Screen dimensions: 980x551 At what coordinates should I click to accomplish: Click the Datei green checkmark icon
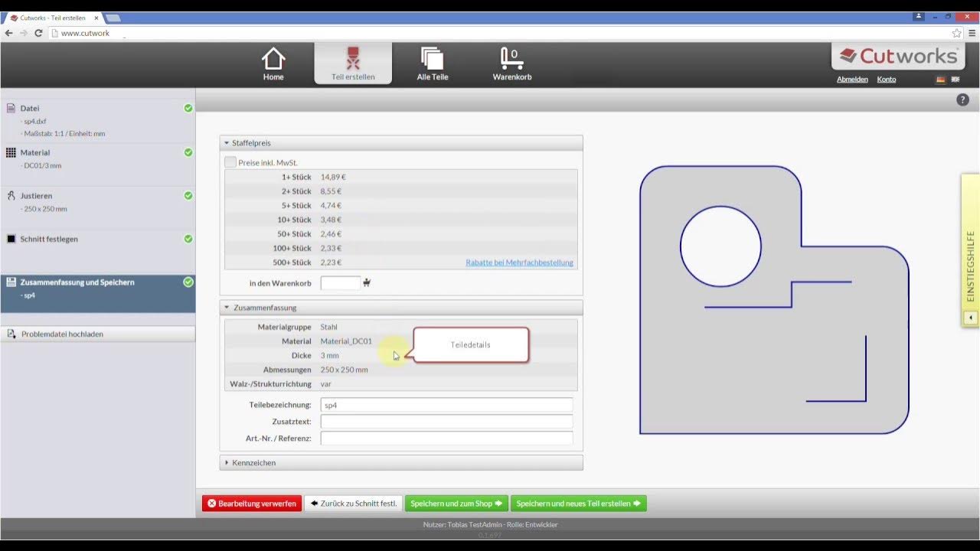pos(188,109)
